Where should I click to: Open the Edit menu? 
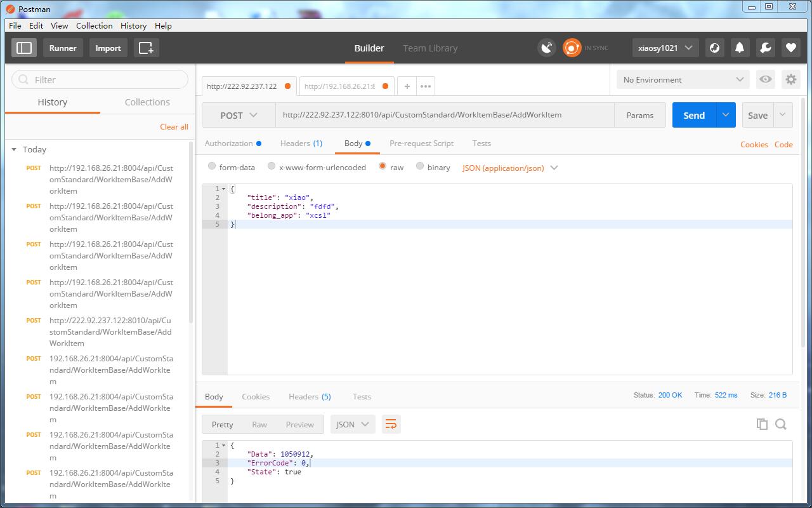click(36, 25)
